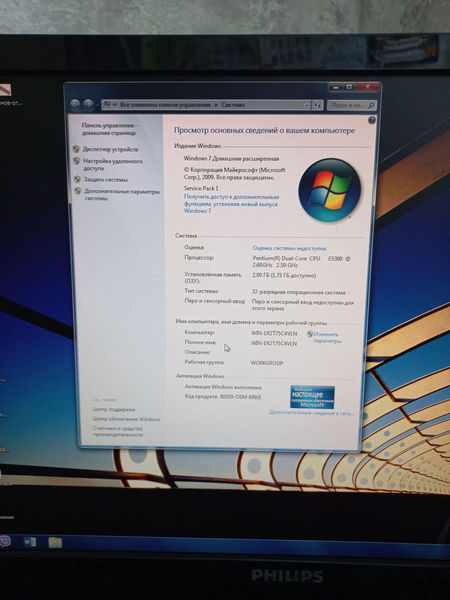
Task: Click the WORKGROUP value
Action: click(267, 363)
